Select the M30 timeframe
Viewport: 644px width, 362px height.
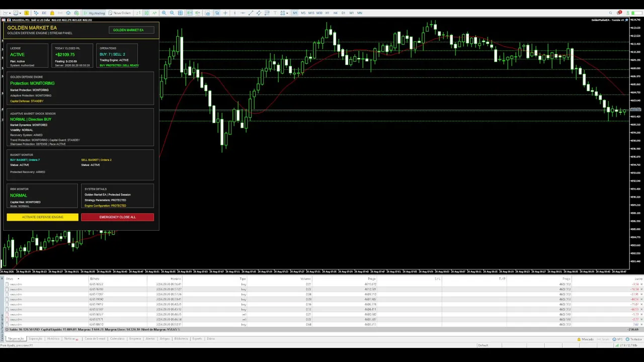coord(319,13)
